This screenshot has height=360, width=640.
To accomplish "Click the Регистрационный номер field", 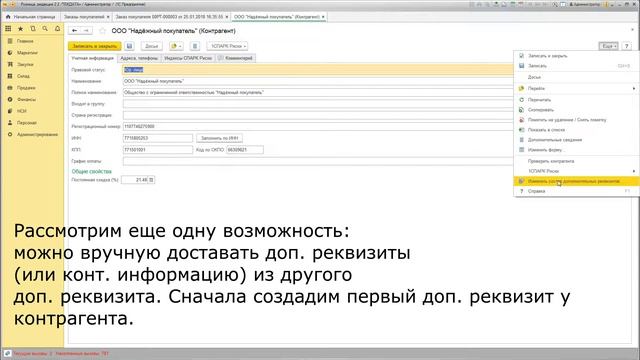I will coord(318,127).
